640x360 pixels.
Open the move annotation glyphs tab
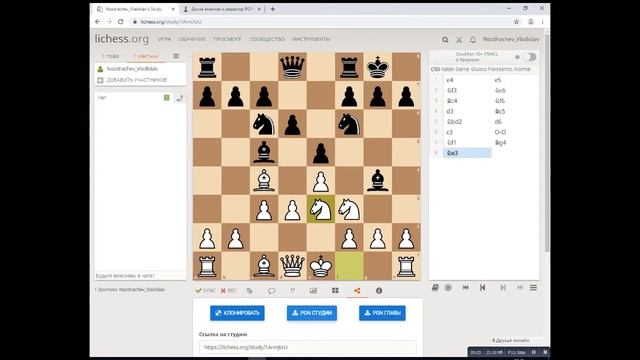[x=293, y=291]
